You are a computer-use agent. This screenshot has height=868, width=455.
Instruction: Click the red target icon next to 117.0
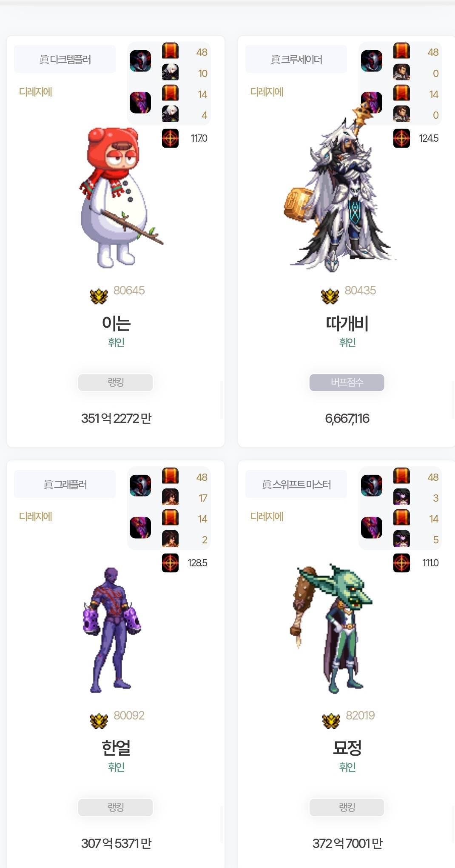click(170, 138)
